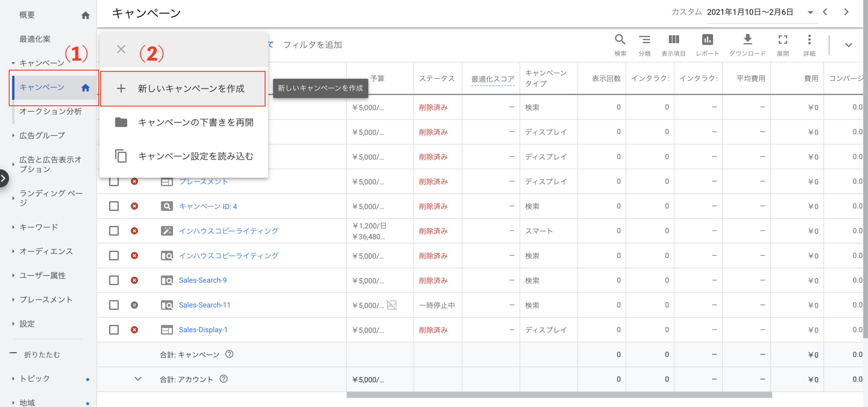Select the checkbox for キャンペーン ID: 4
The width and height of the screenshot is (868, 407).
click(114, 206)
